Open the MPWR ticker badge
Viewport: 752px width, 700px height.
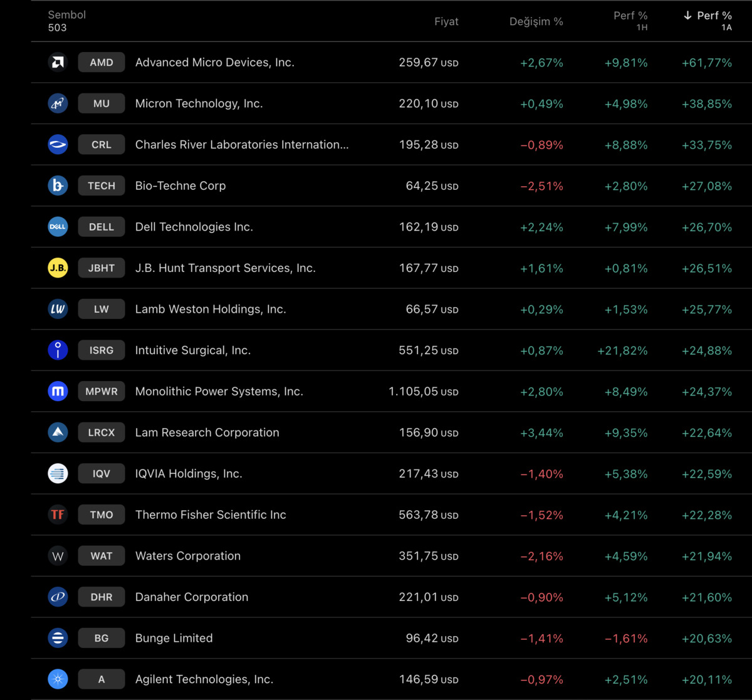pos(102,391)
